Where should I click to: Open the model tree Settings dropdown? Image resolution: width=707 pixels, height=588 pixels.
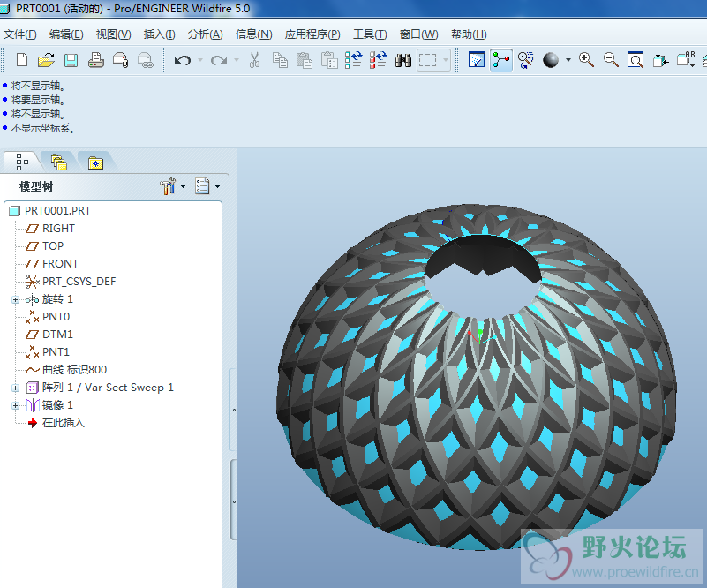tap(173, 186)
